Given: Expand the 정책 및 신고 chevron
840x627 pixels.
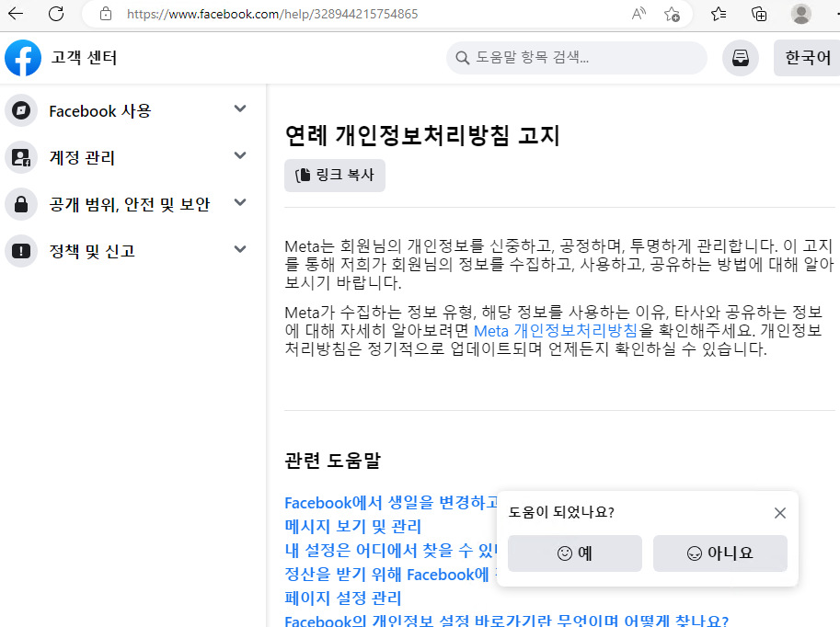Looking at the screenshot, I should click(x=240, y=248).
